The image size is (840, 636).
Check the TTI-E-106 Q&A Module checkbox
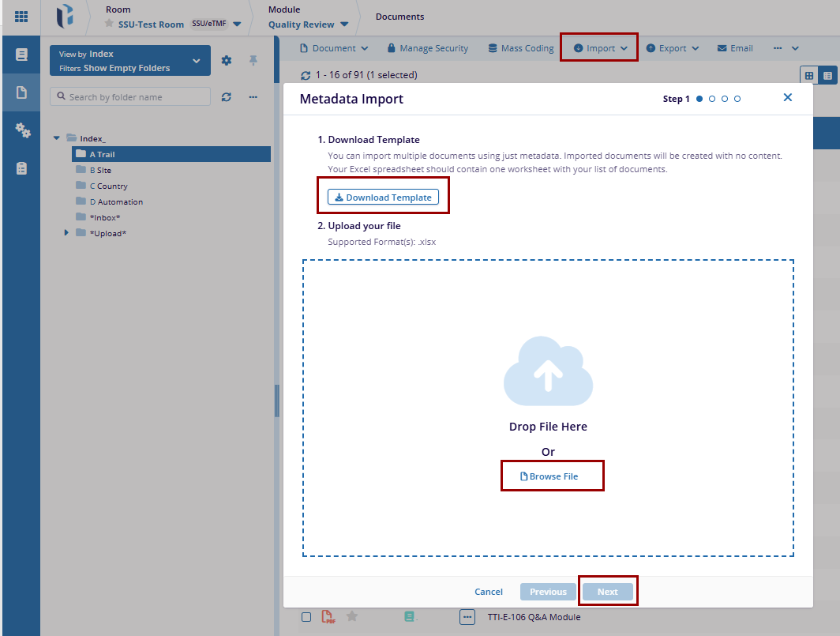pos(306,617)
